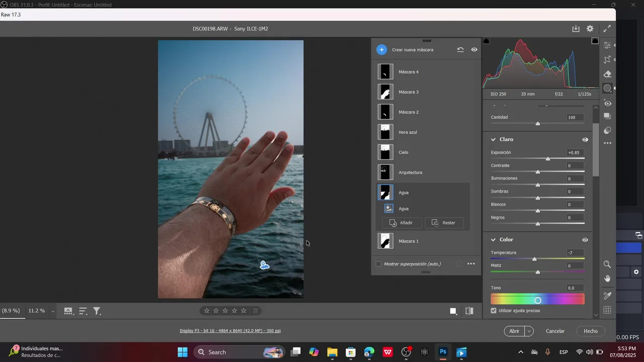Collapse the Claro section chevron

(x=493, y=139)
